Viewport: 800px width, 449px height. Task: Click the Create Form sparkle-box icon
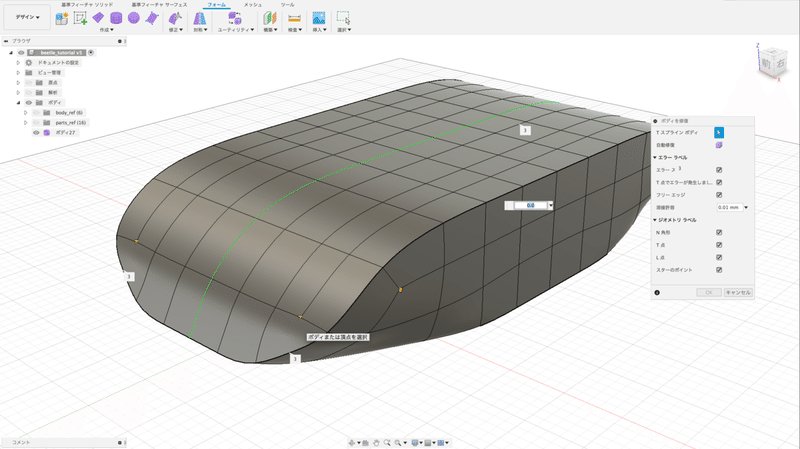(x=62, y=18)
